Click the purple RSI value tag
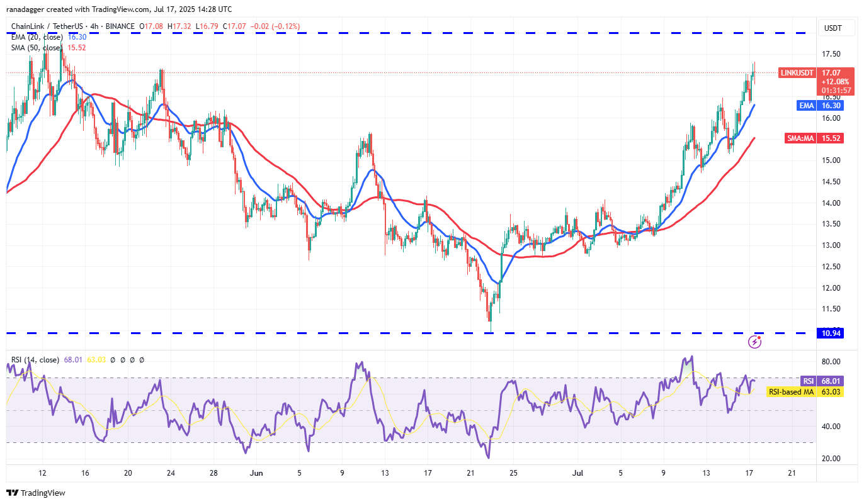The height and width of the screenshot is (504, 864). click(808, 381)
